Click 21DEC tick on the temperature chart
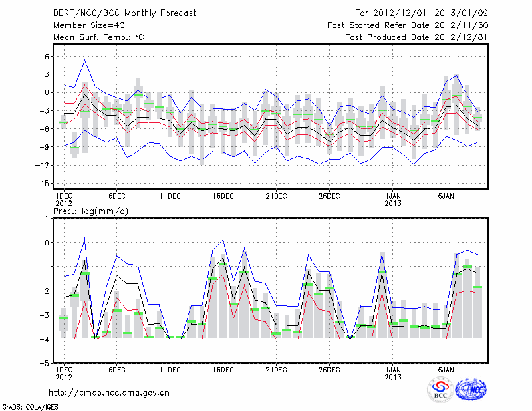Image resolution: width=532 pixels, height=411 pixels. 276,196
